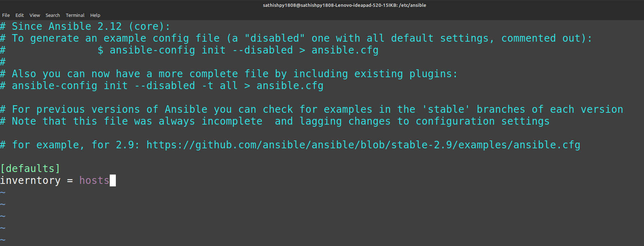
Task: Open the Help menu
Action: (x=95, y=15)
